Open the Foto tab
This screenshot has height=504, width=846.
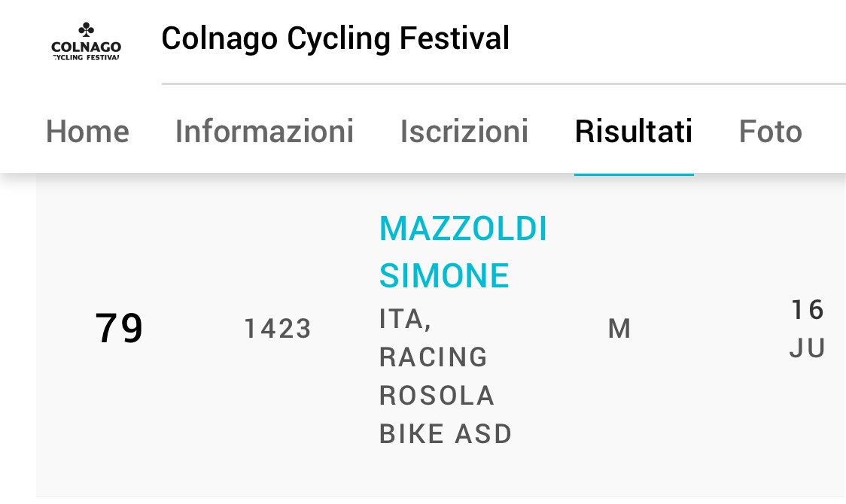point(770,131)
